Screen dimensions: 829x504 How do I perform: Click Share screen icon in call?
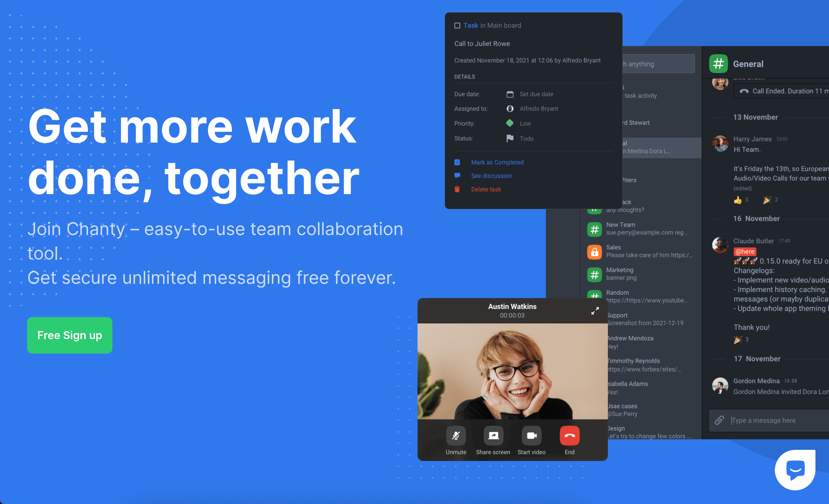tap(493, 436)
